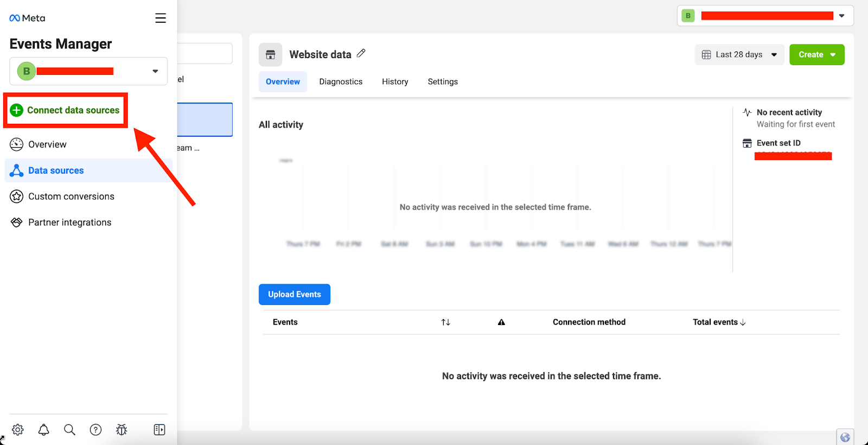The image size is (868, 445).
Task: Click the bug report icon
Action: click(x=122, y=430)
